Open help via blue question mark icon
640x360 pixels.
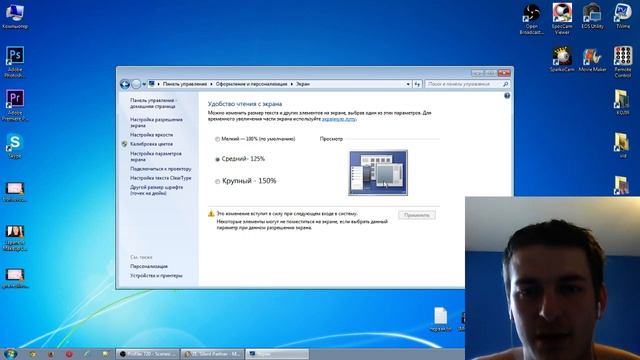(507, 96)
